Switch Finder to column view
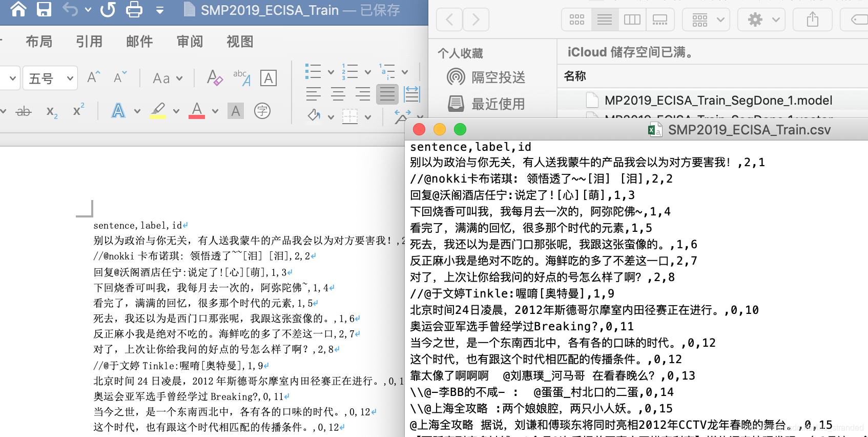Screen dimensions: 868x437 pos(632,19)
